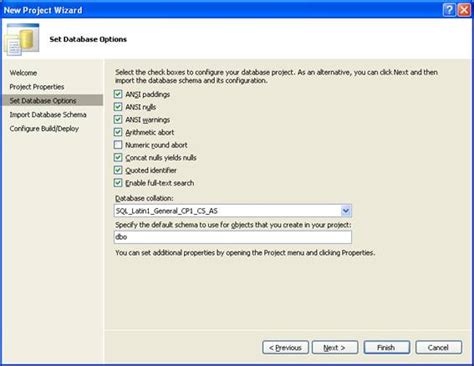Select the Set Database Options page
Screen dimensions: 474x366
click(x=52, y=100)
